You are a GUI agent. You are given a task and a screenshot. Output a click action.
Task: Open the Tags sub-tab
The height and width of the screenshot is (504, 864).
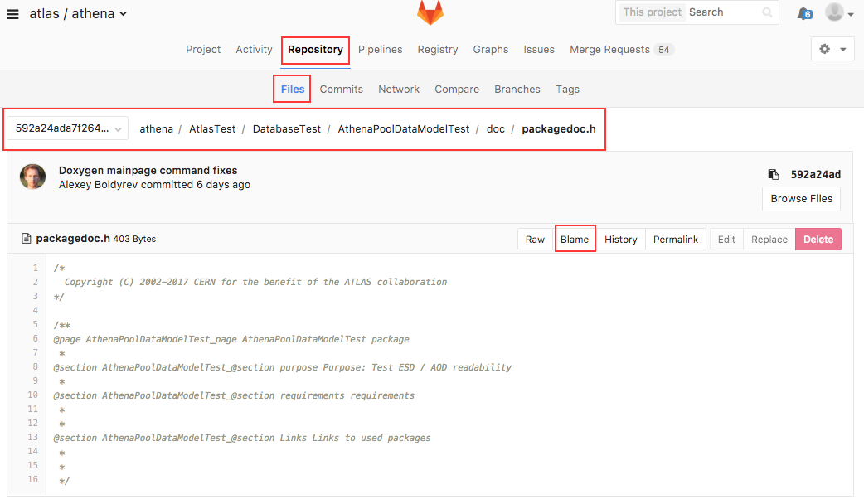coord(567,90)
